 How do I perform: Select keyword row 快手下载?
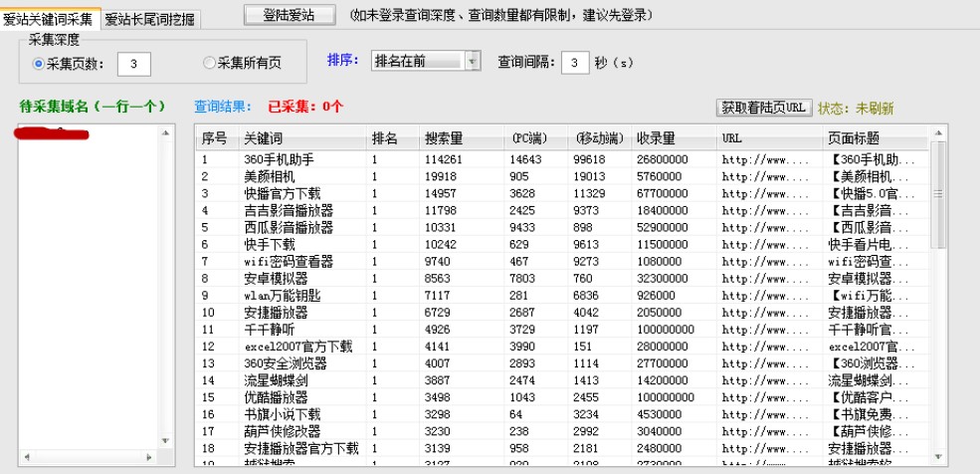[562, 244]
